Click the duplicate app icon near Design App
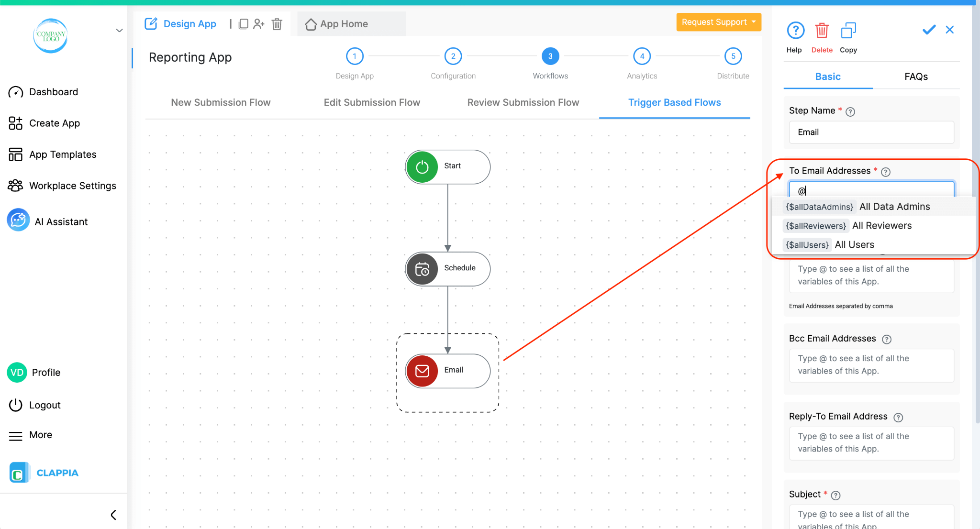 (x=244, y=24)
